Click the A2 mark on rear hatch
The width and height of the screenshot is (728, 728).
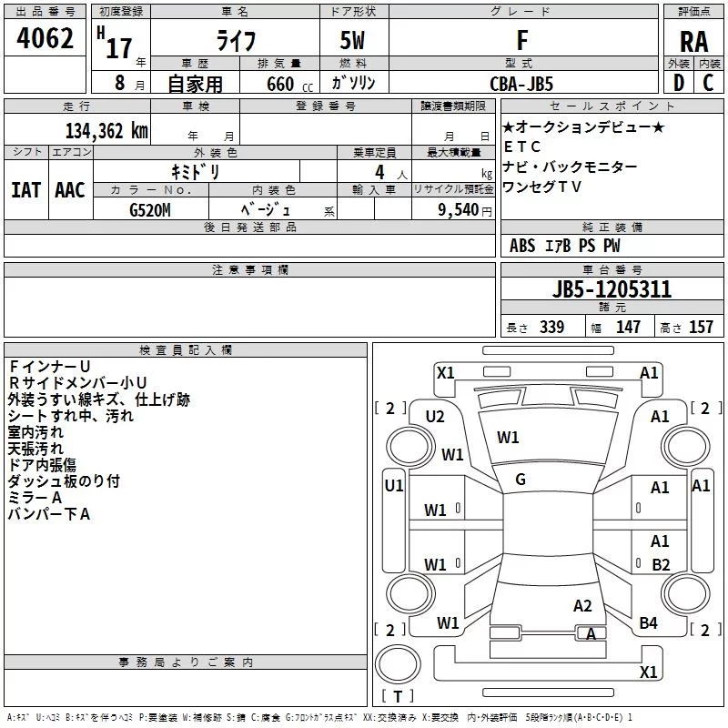point(582,606)
